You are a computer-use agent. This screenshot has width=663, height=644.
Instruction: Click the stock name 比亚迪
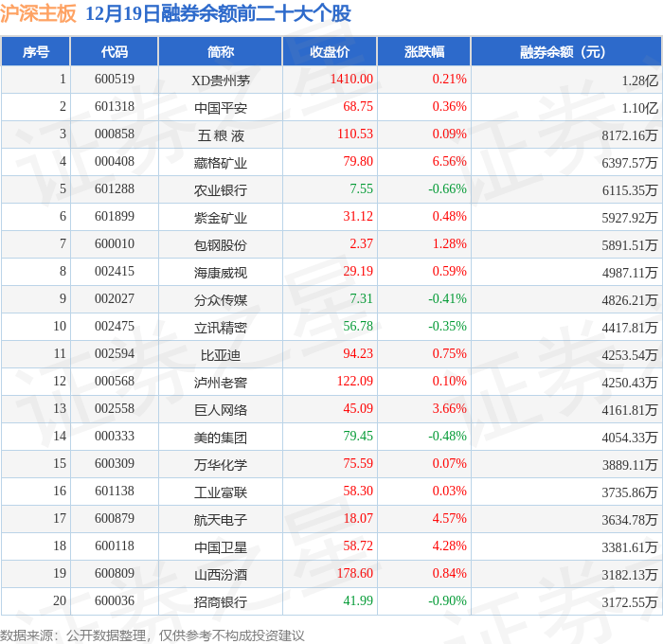coord(221,355)
